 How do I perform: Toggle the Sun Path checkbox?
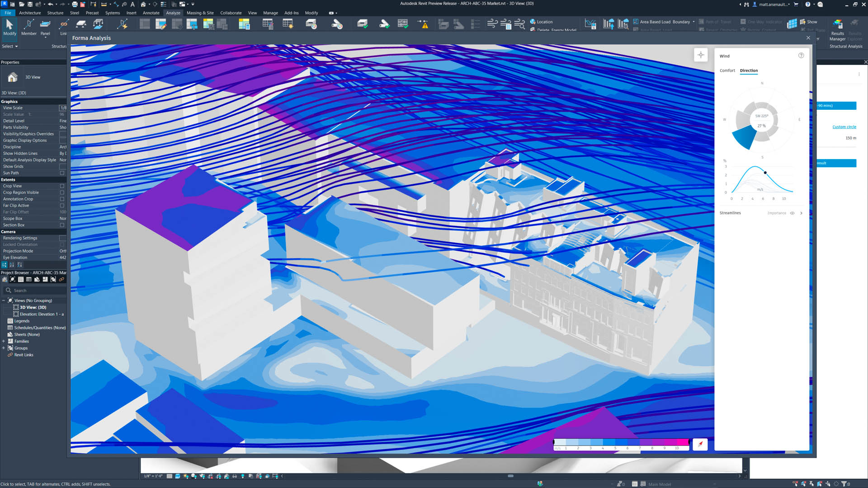pos(62,173)
